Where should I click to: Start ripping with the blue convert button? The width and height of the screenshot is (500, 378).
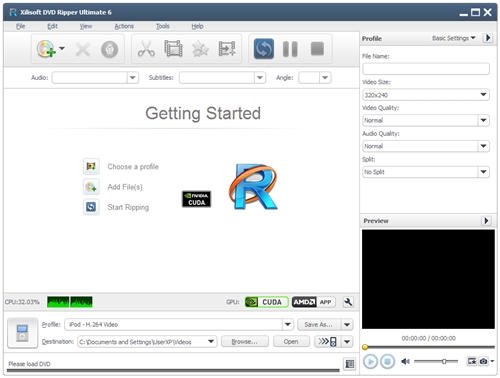click(x=264, y=49)
